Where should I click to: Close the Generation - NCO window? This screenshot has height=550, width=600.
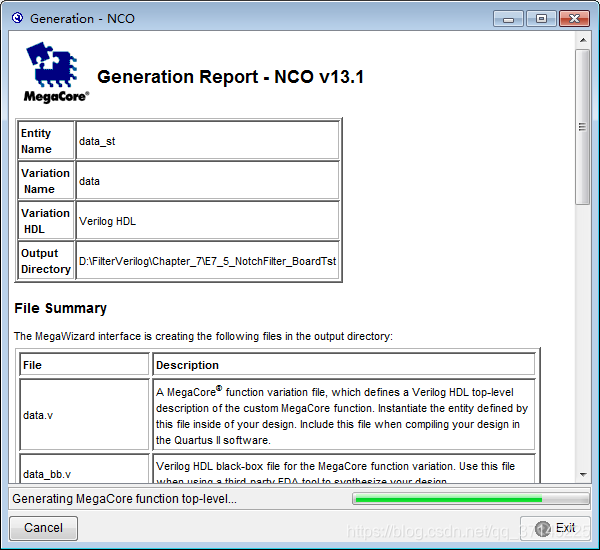tap(574, 18)
